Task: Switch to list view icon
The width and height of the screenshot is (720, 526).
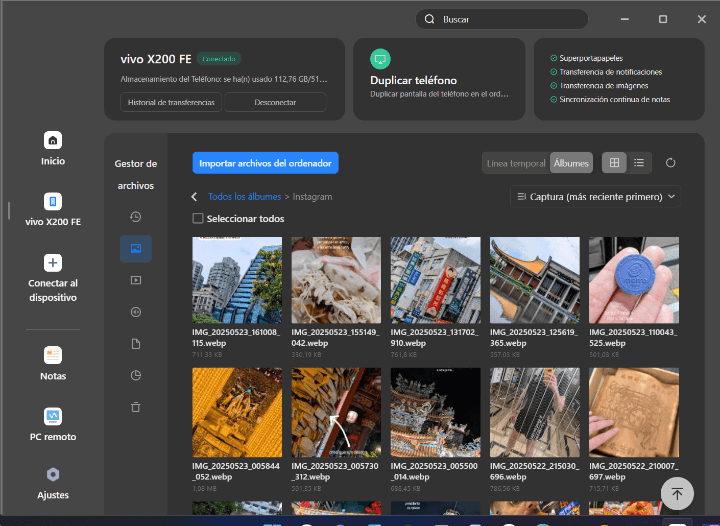Action: pyautogui.click(x=639, y=163)
